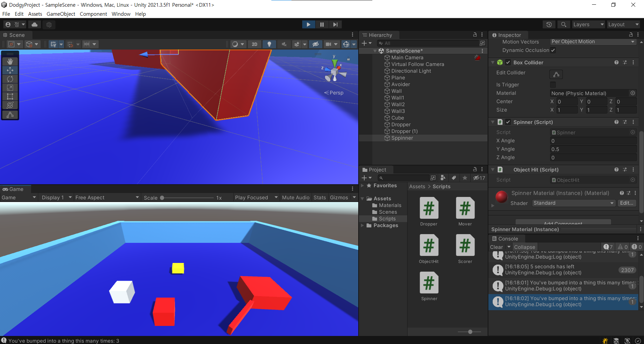This screenshot has width=644, height=344.
Task: Adjust the Project icon size slider
Action: (470, 332)
